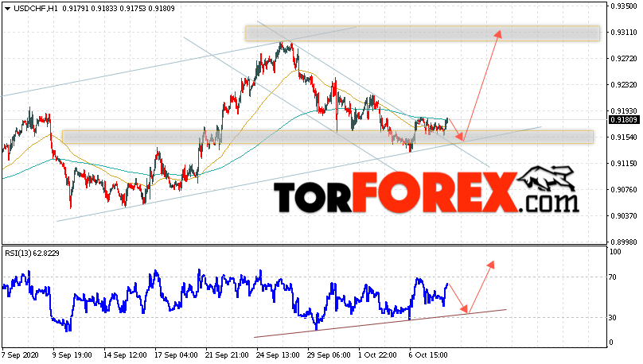Click price level 0.92720 on axis
Viewport: 643px width, 364px height.
624,59
